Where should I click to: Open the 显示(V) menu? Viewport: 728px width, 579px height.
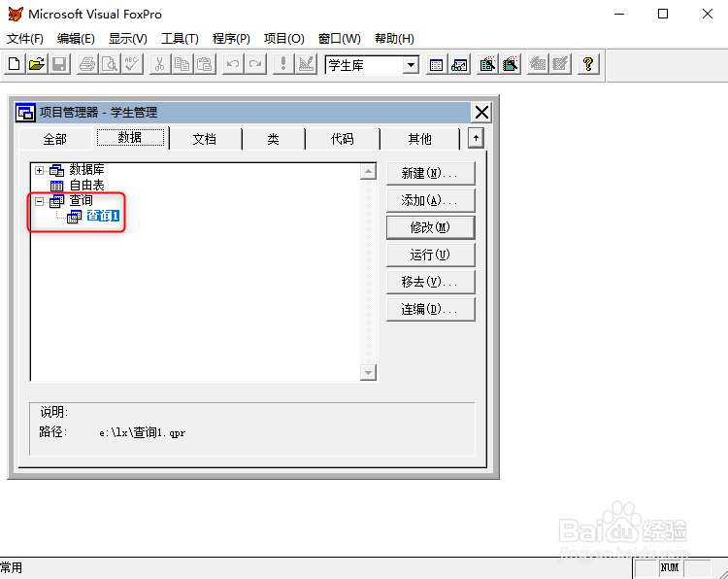point(128,39)
